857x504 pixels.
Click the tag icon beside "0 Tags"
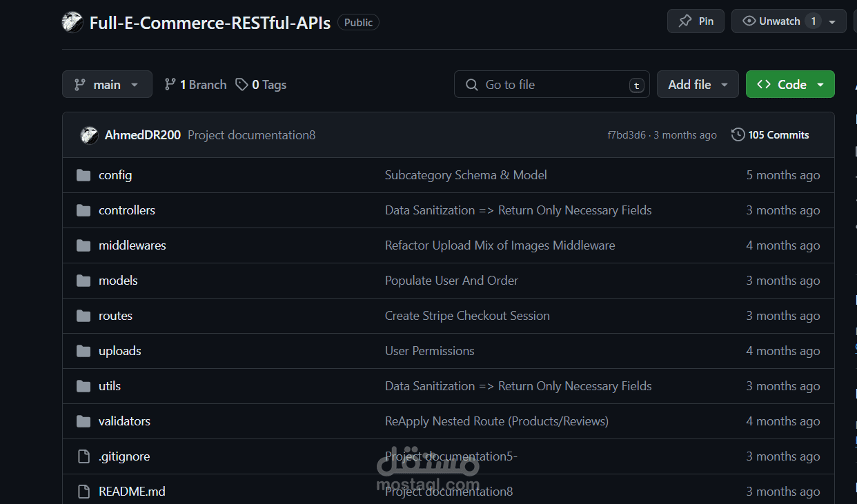point(242,83)
